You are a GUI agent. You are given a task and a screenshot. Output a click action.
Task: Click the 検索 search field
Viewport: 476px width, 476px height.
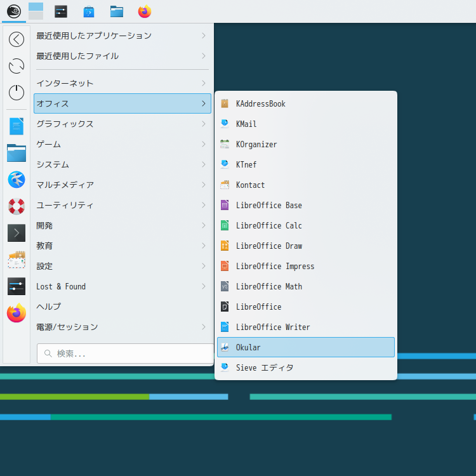[125, 354]
